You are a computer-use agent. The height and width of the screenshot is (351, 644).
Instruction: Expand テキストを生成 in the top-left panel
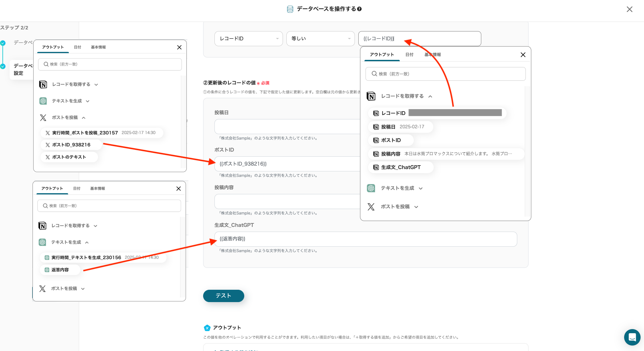88,101
